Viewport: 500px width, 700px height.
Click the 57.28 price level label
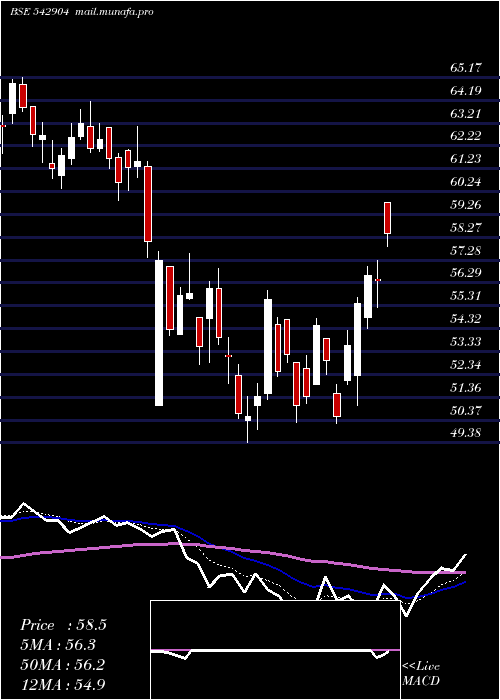(466, 250)
